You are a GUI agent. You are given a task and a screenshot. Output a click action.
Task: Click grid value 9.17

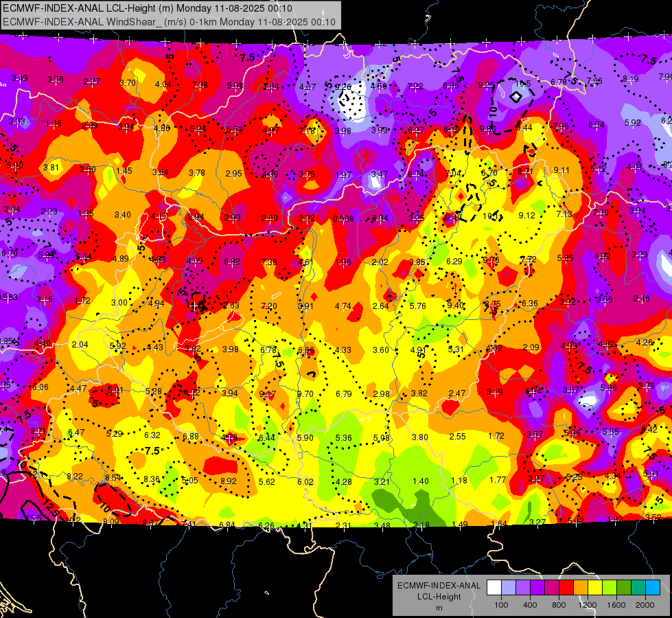point(268,393)
